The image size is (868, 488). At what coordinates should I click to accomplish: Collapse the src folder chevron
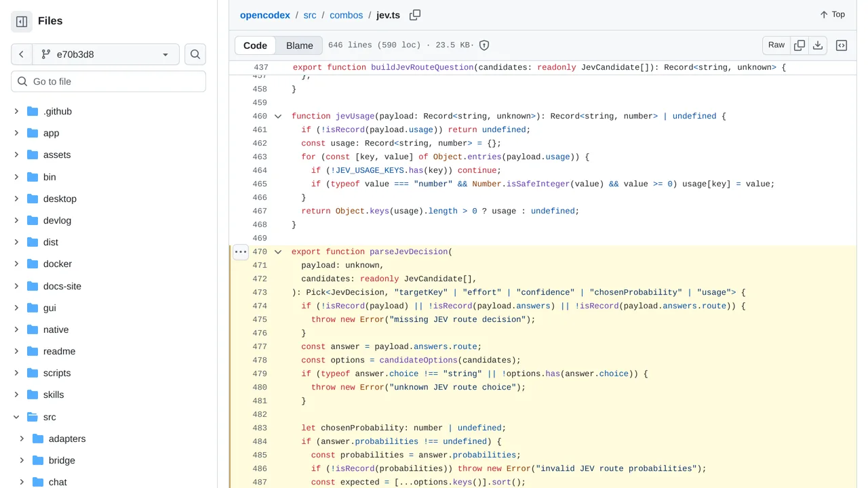coord(16,417)
